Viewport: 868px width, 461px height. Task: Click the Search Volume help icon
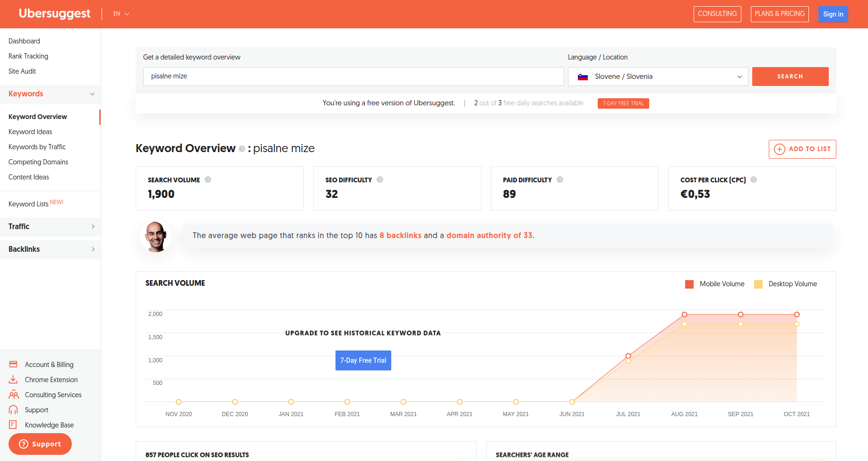208,179
